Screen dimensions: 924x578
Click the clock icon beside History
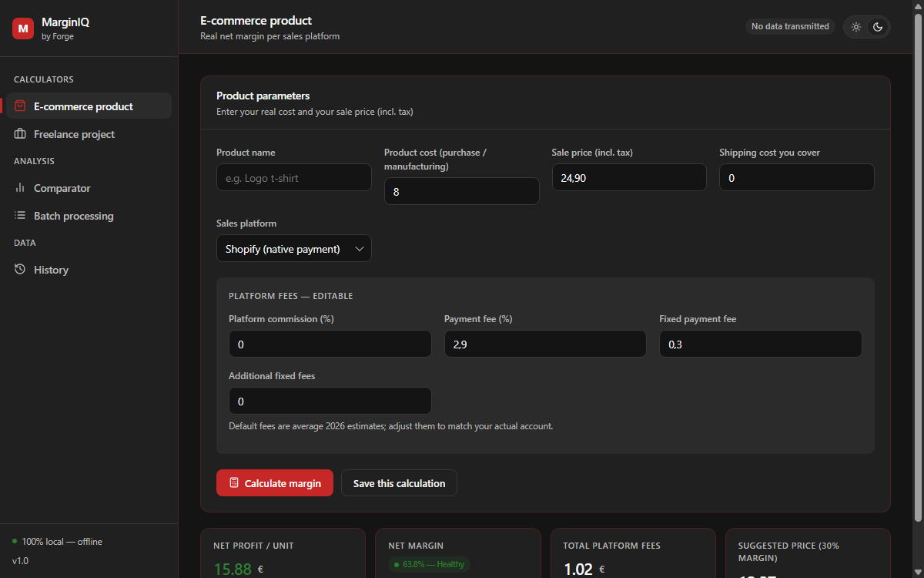20,270
